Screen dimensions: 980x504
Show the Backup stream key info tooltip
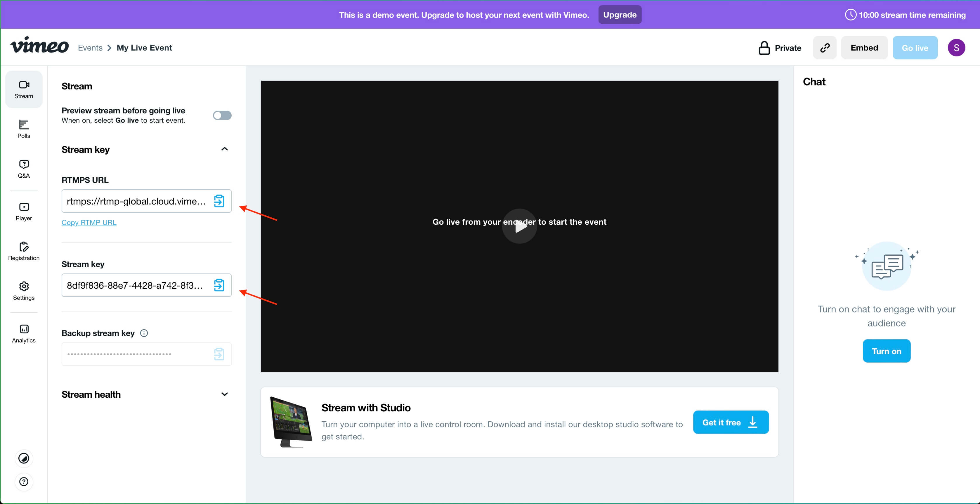click(144, 333)
